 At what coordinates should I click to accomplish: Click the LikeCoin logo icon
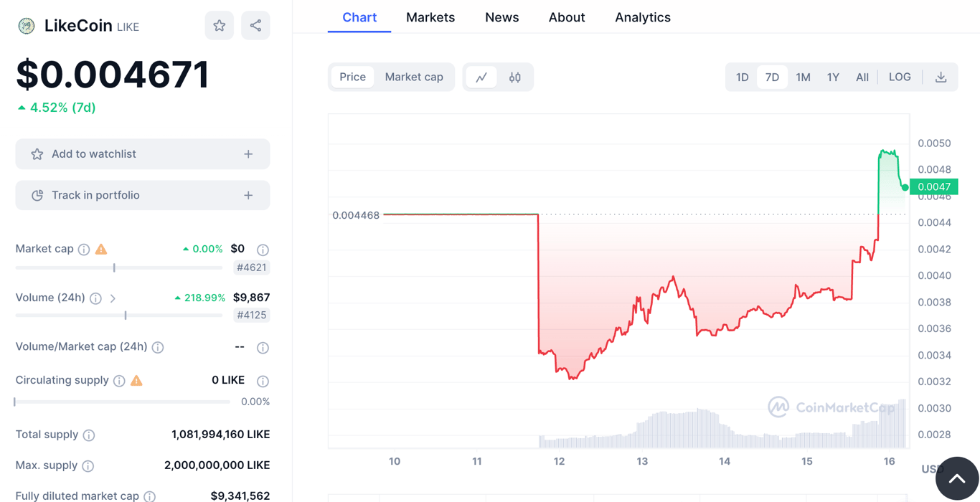[x=27, y=26]
